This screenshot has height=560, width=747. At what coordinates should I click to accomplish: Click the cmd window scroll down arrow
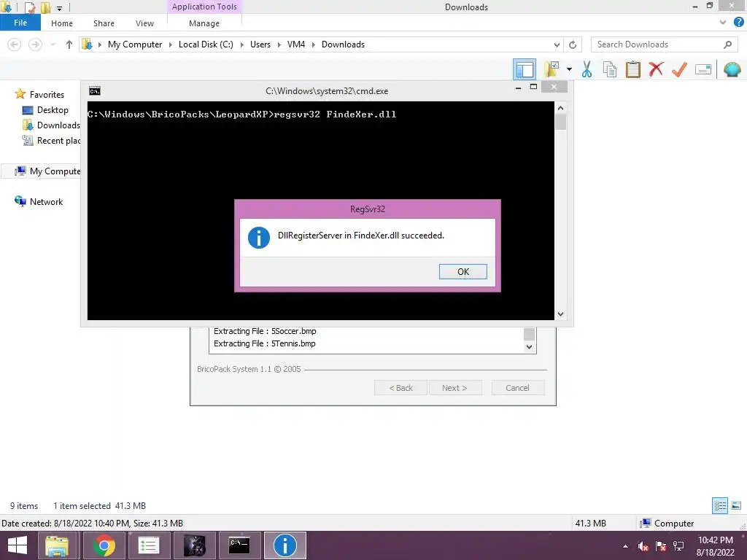pos(560,314)
